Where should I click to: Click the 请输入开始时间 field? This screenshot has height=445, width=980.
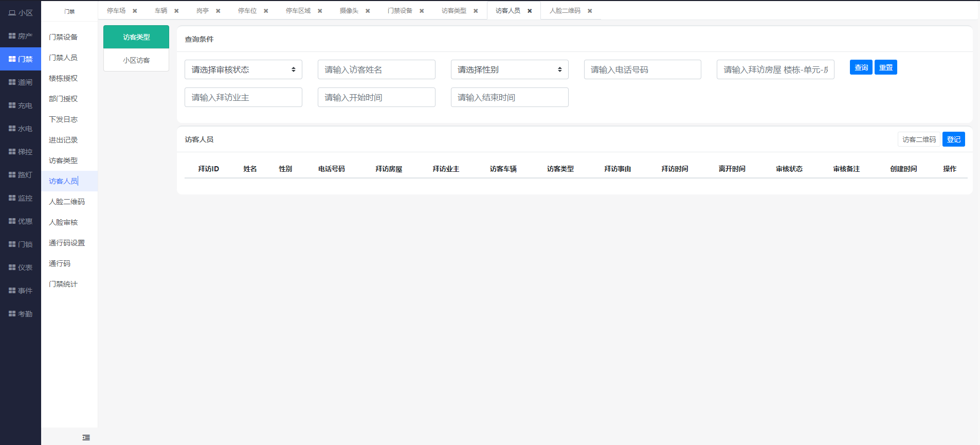376,97
